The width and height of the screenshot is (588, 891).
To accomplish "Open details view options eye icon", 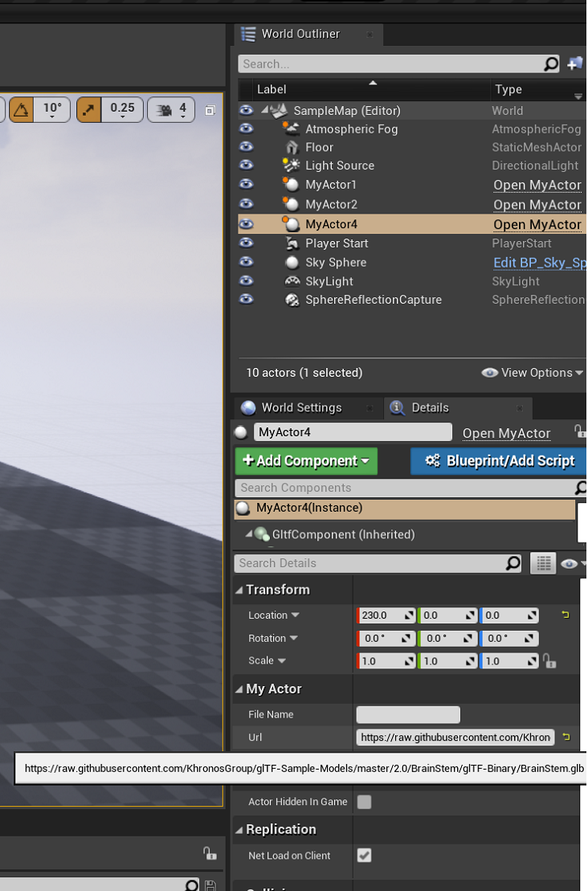I will [x=570, y=564].
